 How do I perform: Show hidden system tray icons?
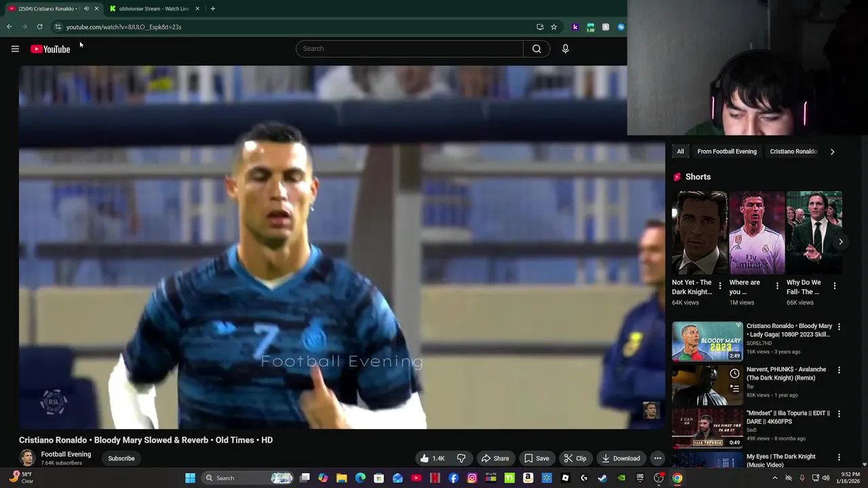tap(775, 479)
